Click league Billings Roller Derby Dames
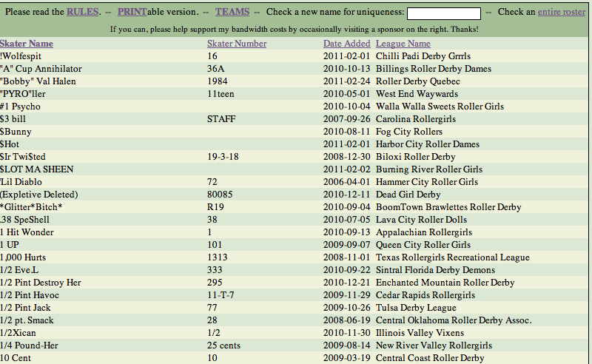Image resolution: width=592 pixels, height=364 pixels. tap(434, 69)
